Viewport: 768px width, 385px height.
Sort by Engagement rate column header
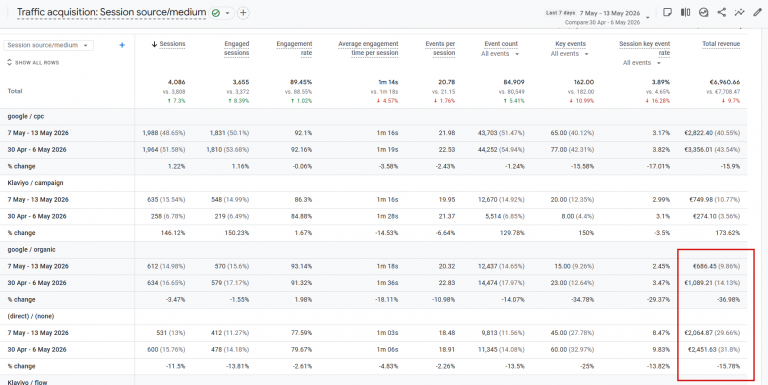[x=294, y=48]
